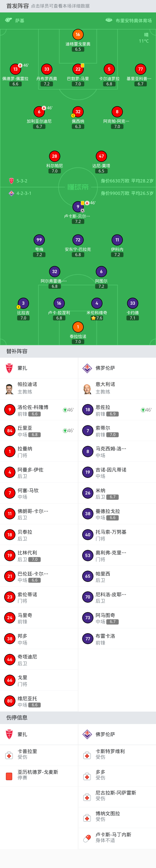Click the Fiorentina crest beside 4-2-3-1 formation
Image resolution: width=156 pixels, height=868 pixels.
click(x=11, y=193)
